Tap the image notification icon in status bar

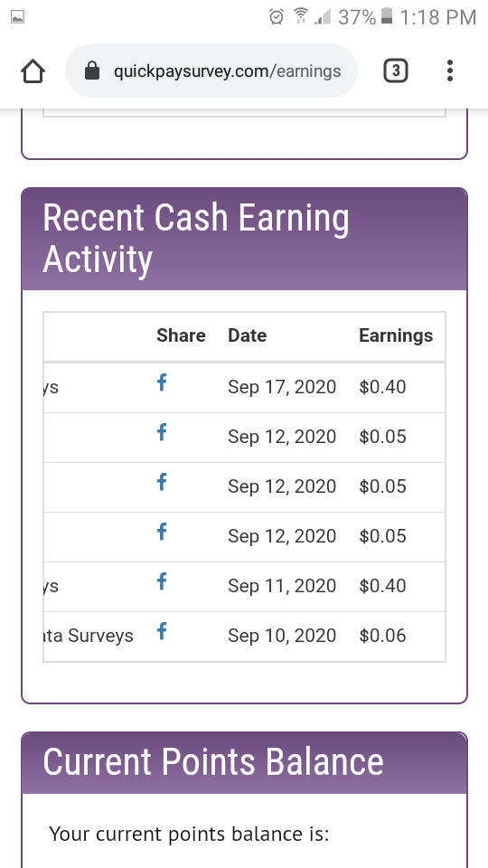[x=18, y=17]
